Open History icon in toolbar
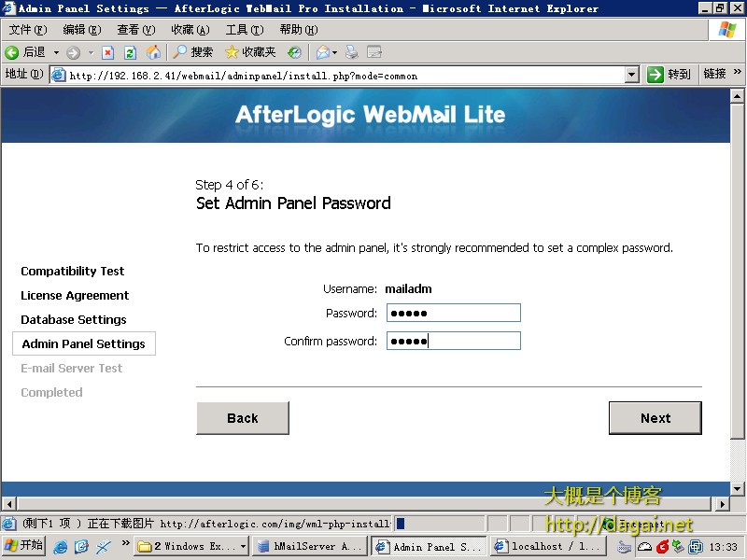Screen dimensions: 747x560 tap(294, 52)
